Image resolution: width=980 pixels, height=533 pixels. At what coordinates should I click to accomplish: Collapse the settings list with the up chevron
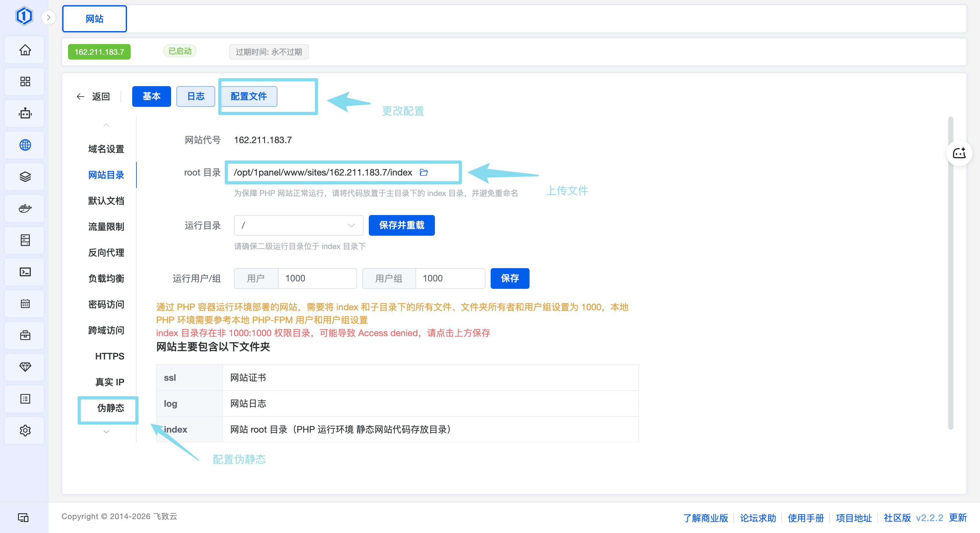tap(106, 125)
